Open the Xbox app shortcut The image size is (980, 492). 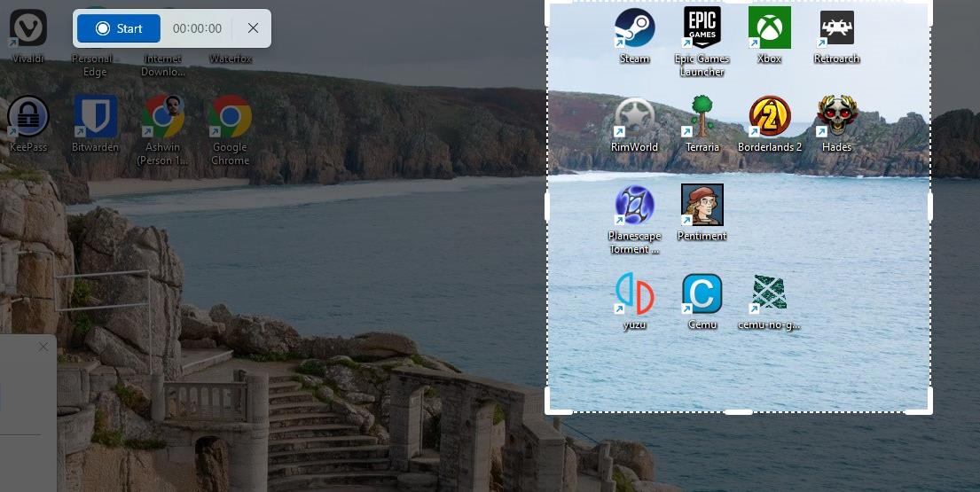click(770, 27)
